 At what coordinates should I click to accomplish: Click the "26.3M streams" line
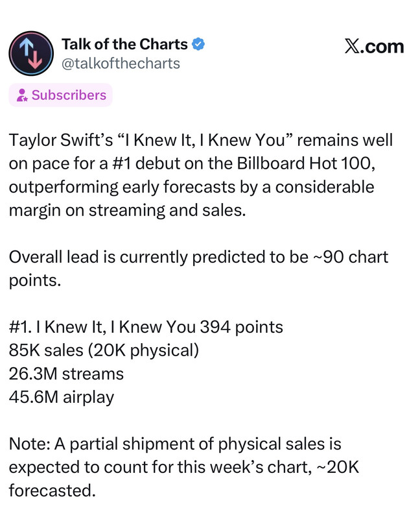pyautogui.click(x=66, y=374)
